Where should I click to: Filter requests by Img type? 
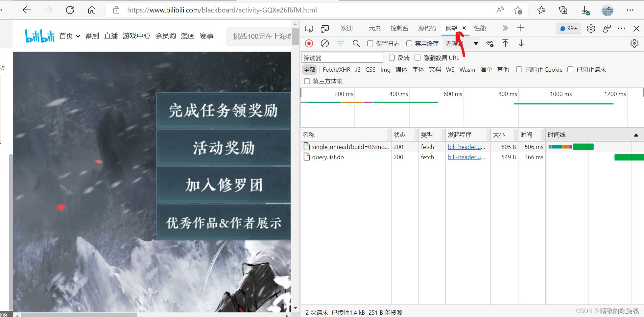(x=385, y=69)
